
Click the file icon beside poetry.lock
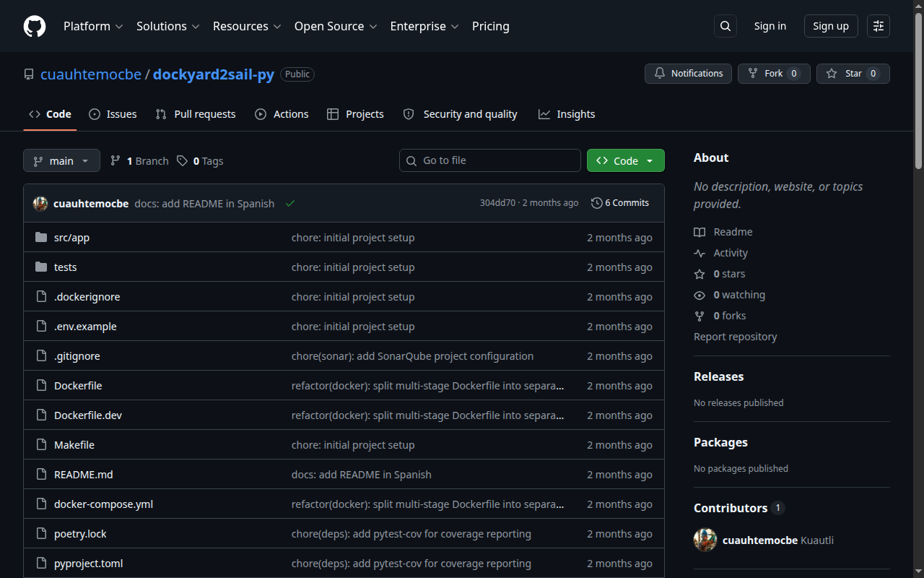41,534
